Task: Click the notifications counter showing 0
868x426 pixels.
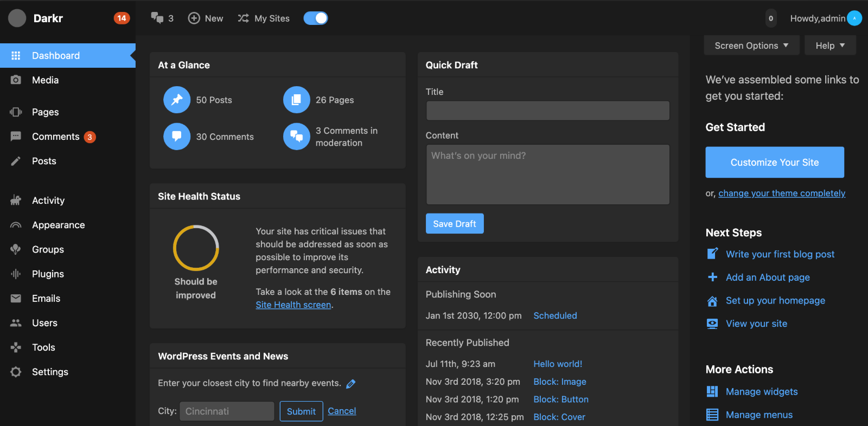Action: click(x=771, y=18)
